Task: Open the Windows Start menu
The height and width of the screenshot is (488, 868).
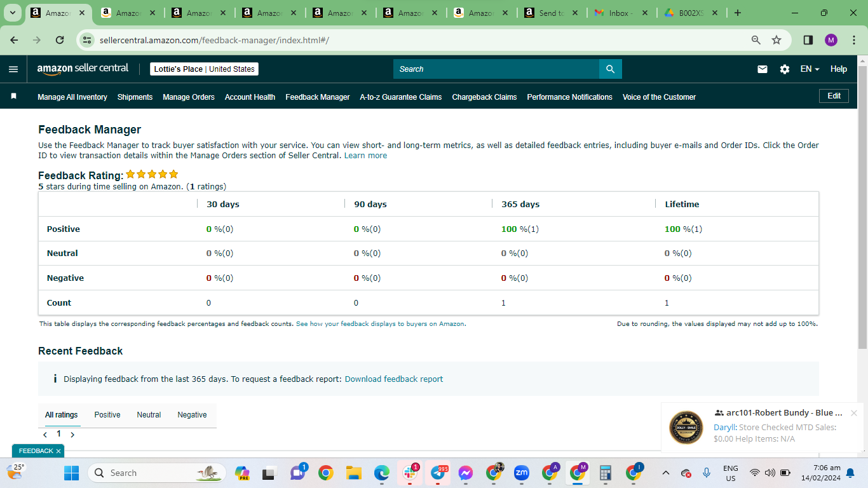Action: (x=71, y=473)
